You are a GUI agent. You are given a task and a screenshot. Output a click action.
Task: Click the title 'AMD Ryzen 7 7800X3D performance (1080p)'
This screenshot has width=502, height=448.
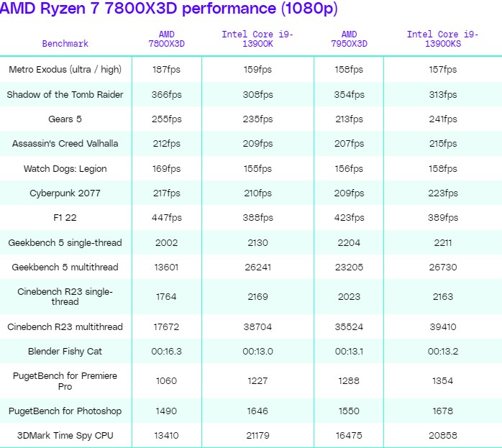169,9
